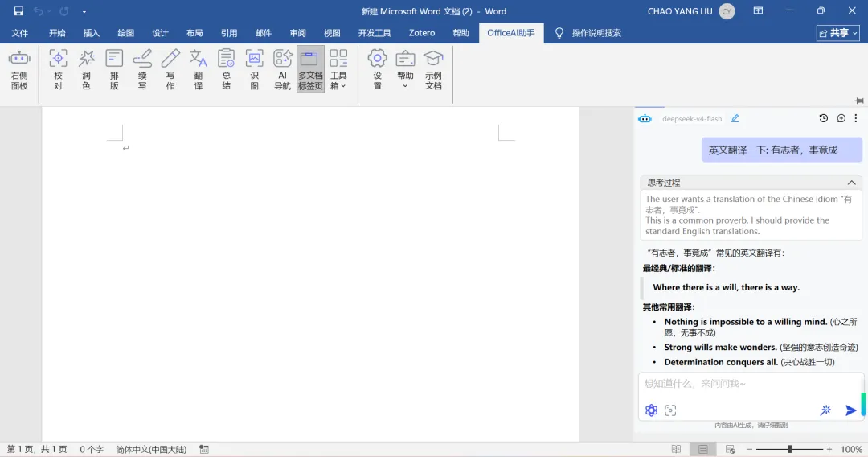The height and width of the screenshot is (457, 868).
Task: Open the 右侧面板 robot icon
Action: point(19,70)
